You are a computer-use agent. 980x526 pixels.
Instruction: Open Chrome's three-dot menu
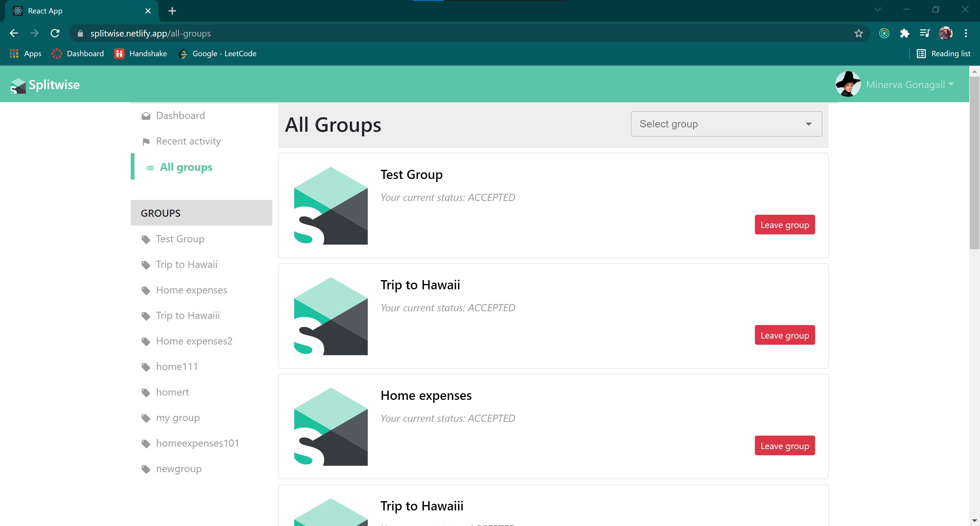965,33
